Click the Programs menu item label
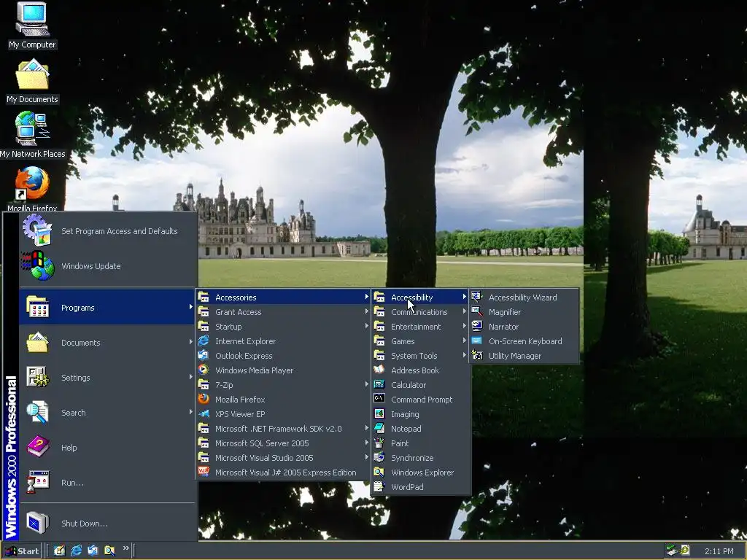Viewport: 747px width, 560px height. coord(77,308)
